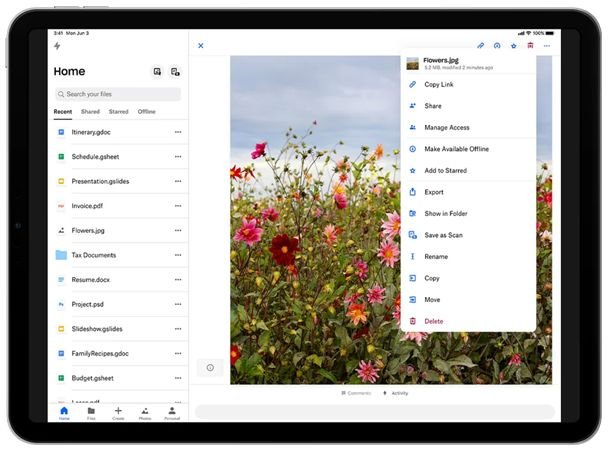Open options for Itinerary.gdoc
Image resolution: width=609 pixels, height=452 pixels.
coord(178,132)
